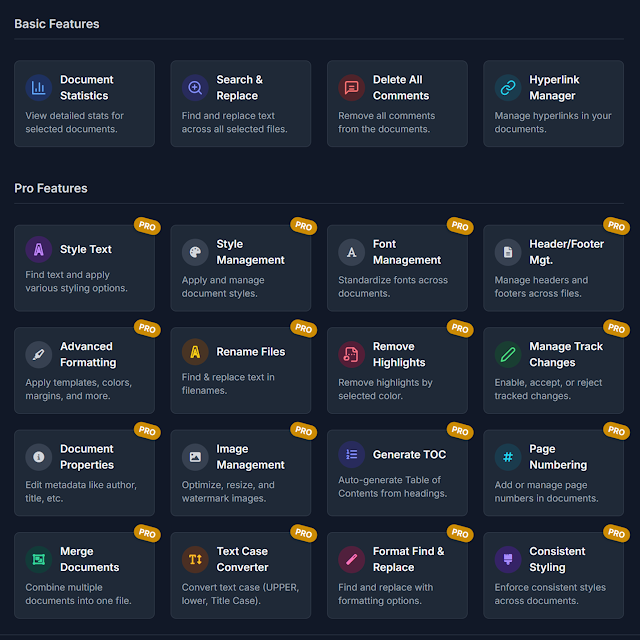Open Format Find & Replace card
Viewport: 640px width, 640px height.
[397, 576]
